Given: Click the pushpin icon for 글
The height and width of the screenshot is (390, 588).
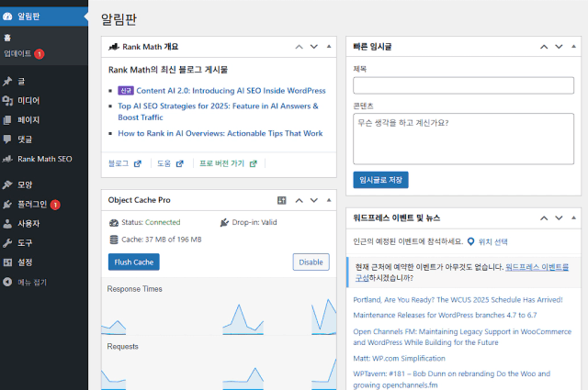Looking at the screenshot, I should tap(7, 82).
